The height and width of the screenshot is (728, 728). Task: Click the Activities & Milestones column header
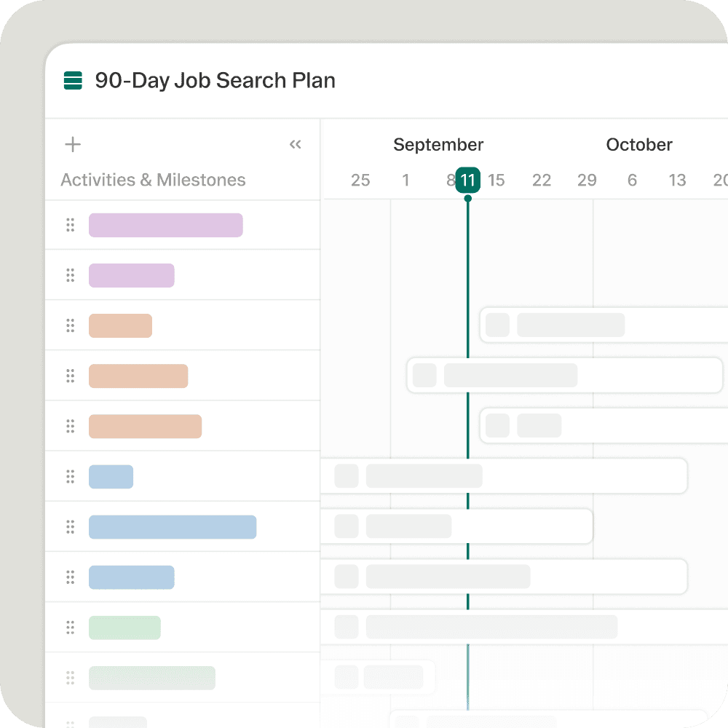[153, 180]
